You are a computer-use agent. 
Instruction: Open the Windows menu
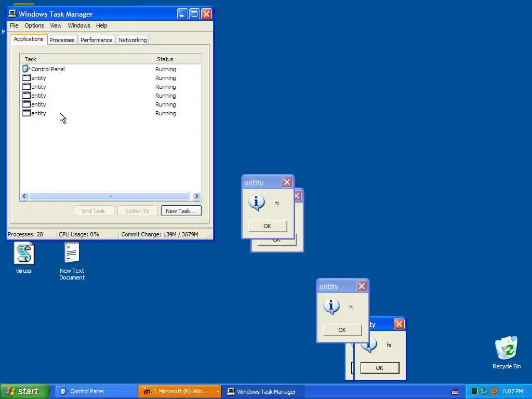pos(79,25)
